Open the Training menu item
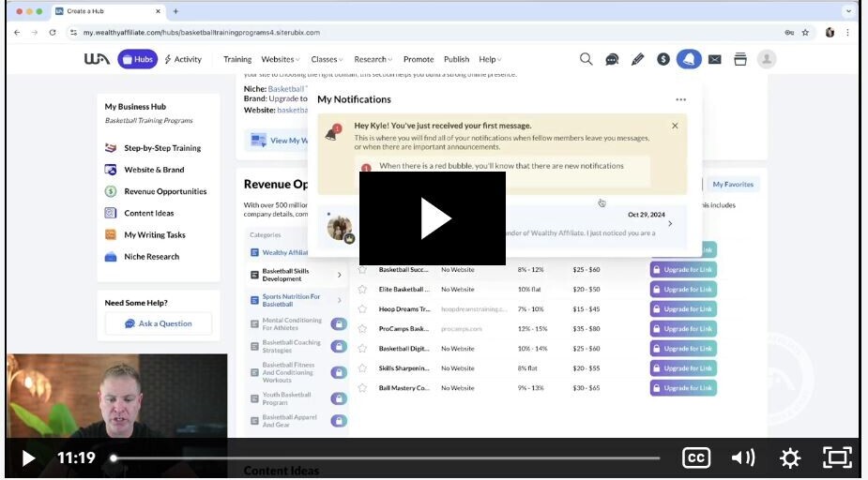868x480 pixels. (236, 59)
